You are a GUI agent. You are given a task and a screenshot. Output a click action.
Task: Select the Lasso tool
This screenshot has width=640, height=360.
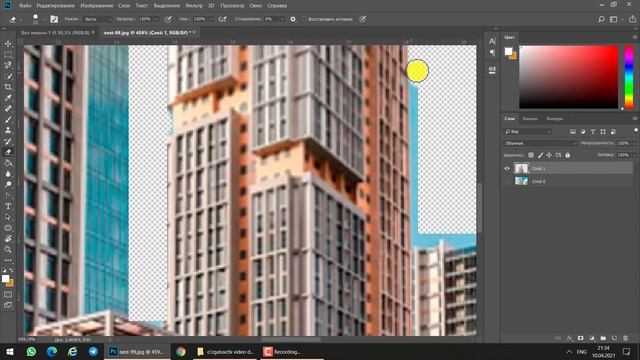point(8,65)
